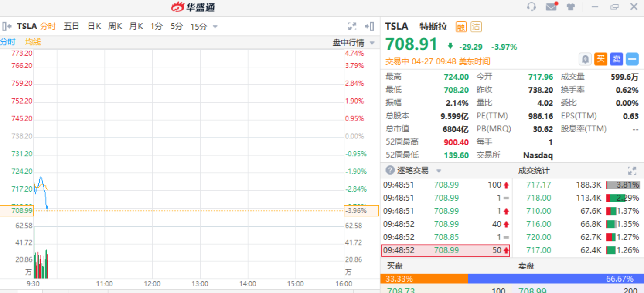Expand chart to fullscreen
The image size is (644, 293).
pyautogui.click(x=352, y=27)
